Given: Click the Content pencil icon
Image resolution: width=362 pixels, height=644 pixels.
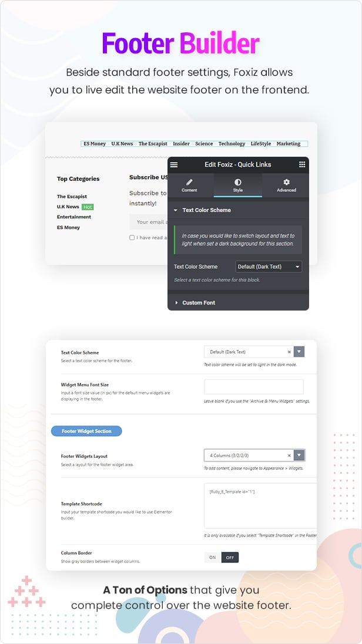Looking at the screenshot, I should pyautogui.click(x=189, y=183).
